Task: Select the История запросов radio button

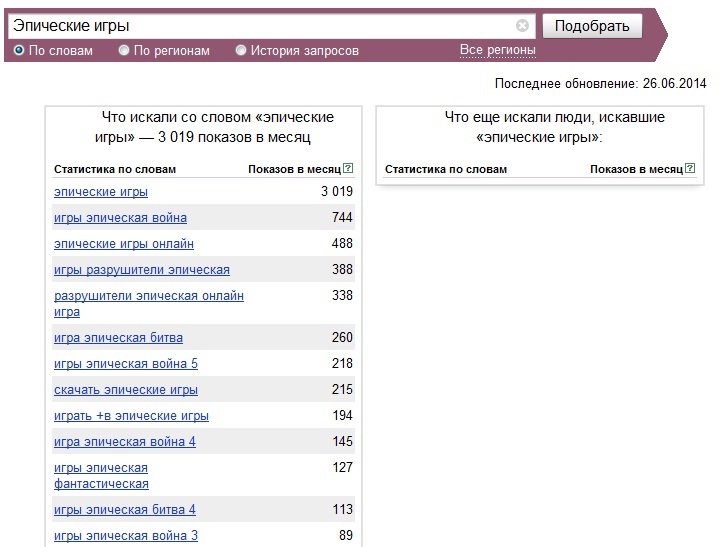Action: [x=241, y=50]
